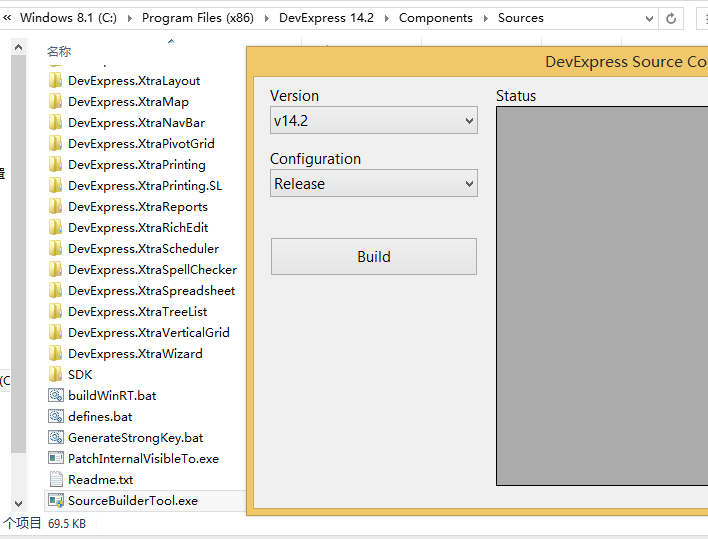Go to Sources breadcrumb
Image resolution: width=708 pixels, height=539 pixels.
click(x=521, y=18)
